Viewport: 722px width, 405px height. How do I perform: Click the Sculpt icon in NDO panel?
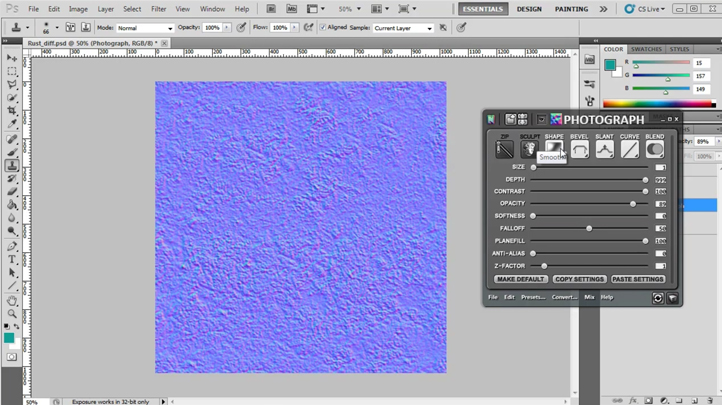pos(529,150)
